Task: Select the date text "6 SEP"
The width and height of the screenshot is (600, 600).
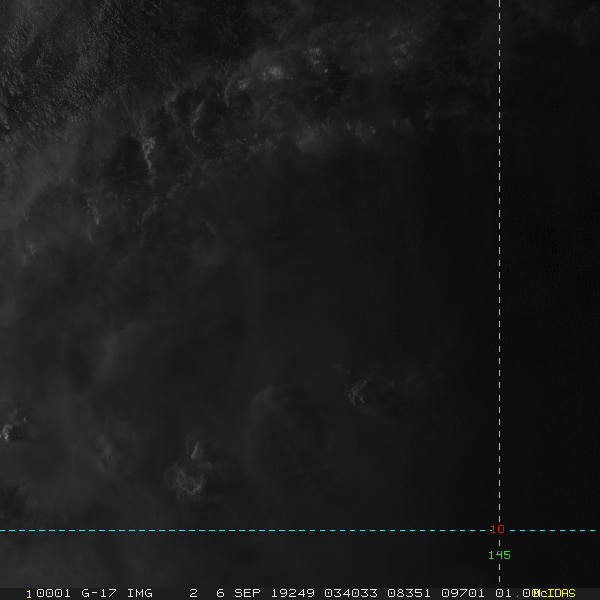Action: (x=238, y=593)
